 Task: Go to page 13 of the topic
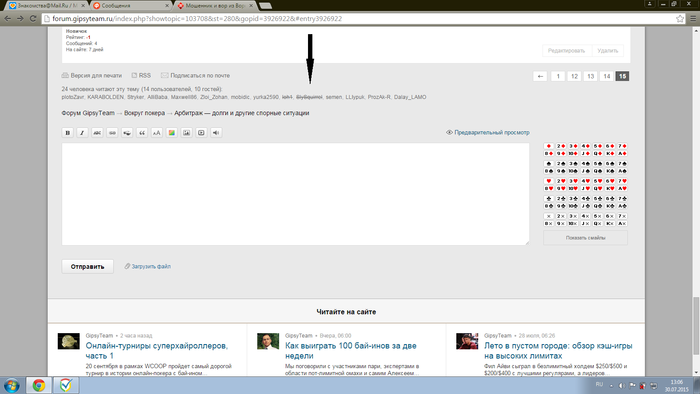[x=590, y=76]
